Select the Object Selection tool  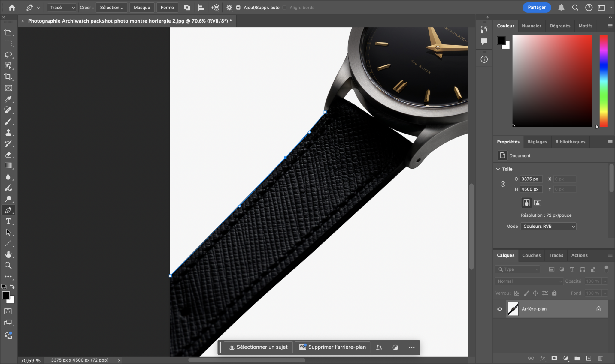click(x=8, y=66)
